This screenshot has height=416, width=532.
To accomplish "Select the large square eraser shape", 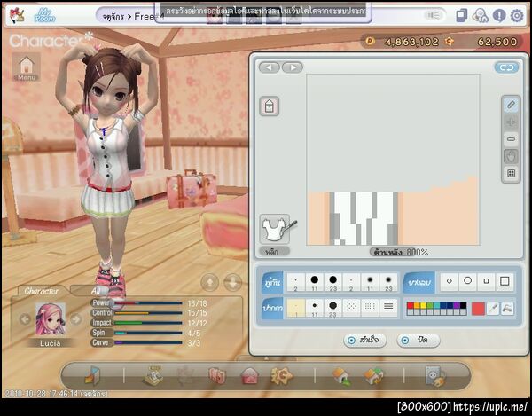I will [x=505, y=281].
